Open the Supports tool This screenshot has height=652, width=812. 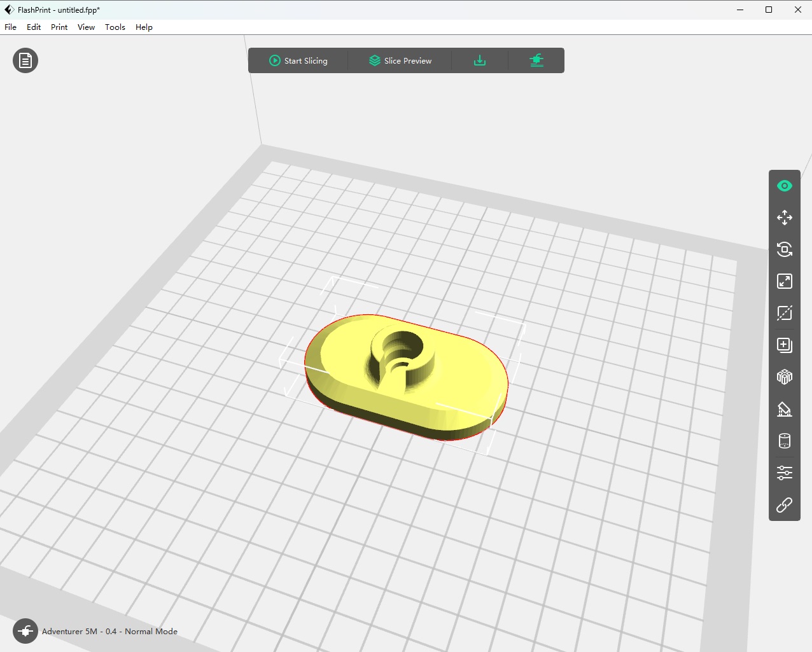pos(785,409)
